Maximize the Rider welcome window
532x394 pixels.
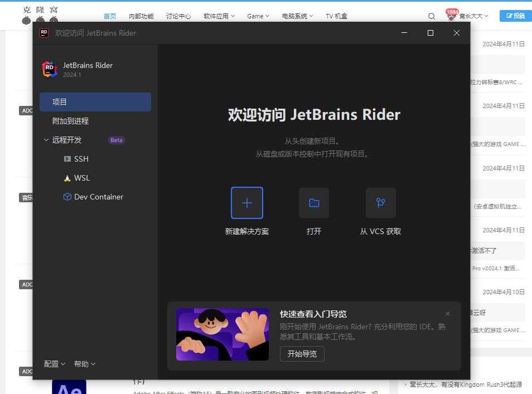point(430,33)
